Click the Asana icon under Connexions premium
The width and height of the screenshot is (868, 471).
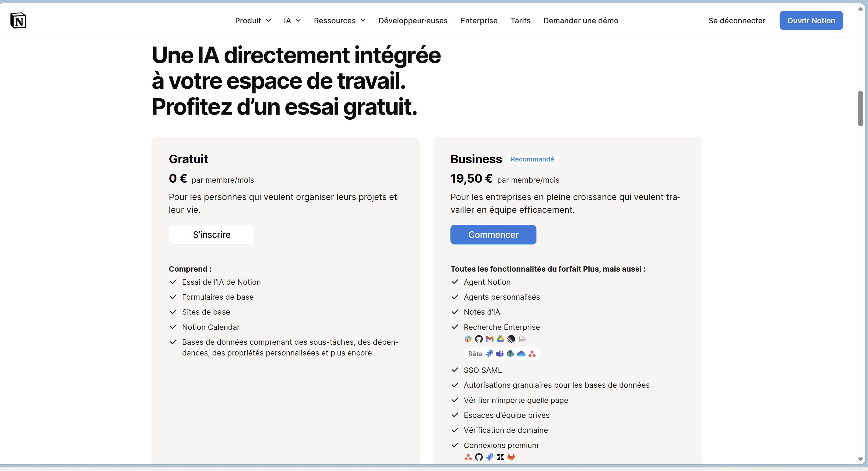click(468, 457)
